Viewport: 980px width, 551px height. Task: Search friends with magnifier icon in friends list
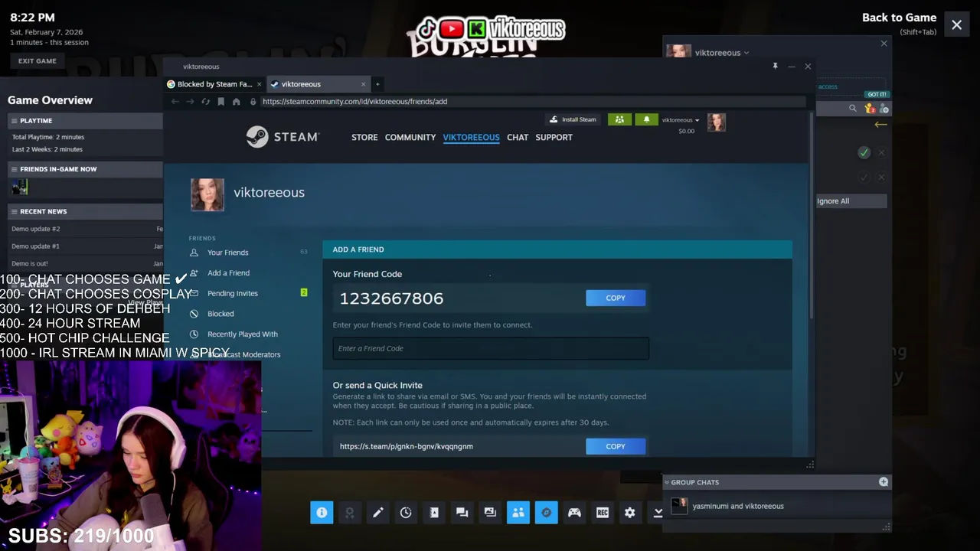(x=852, y=109)
